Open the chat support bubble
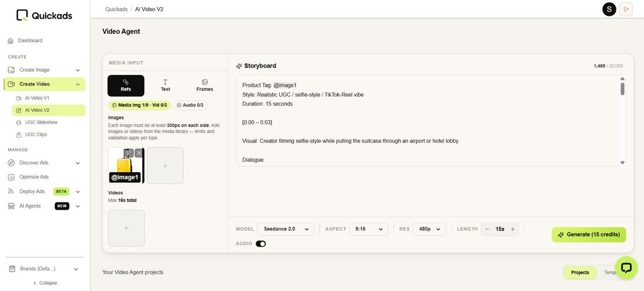The width and height of the screenshot is (644, 291). point(626,268)
